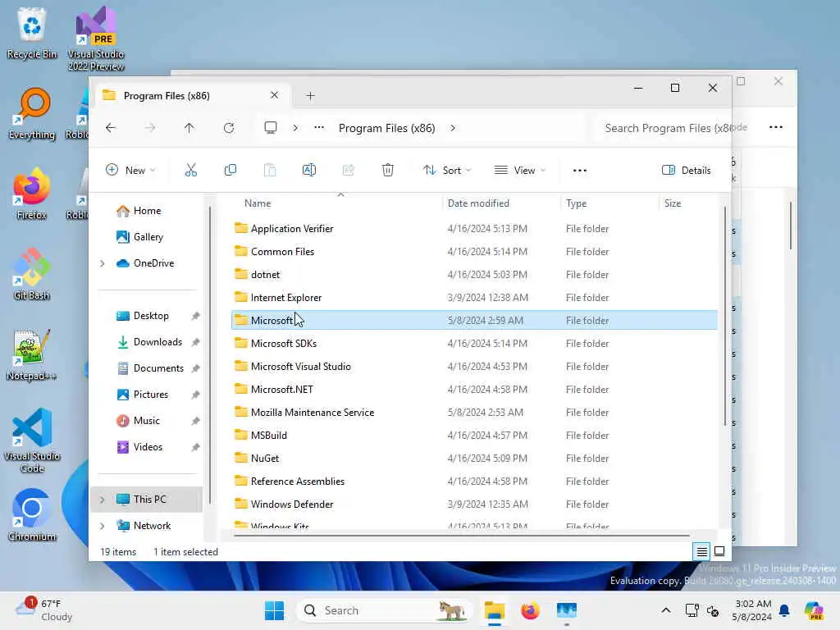
Task: Click the horizontal scrollbar in file list
Action: click(462, 535)
